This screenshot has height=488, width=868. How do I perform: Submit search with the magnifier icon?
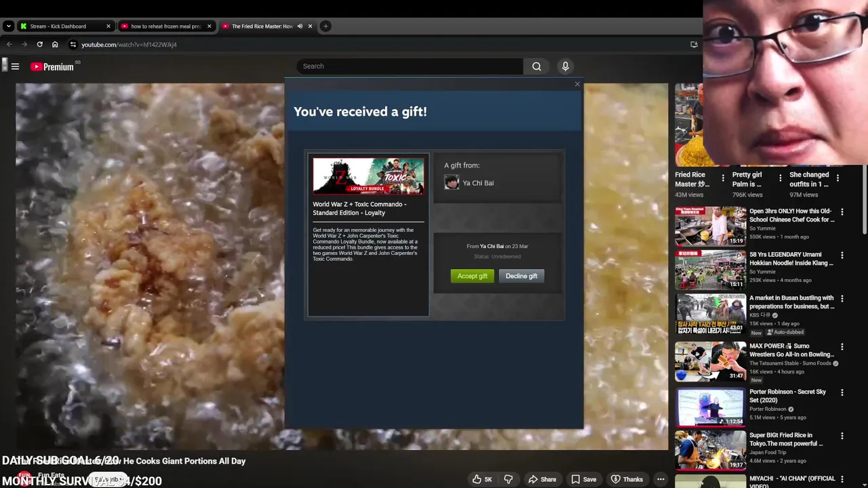pyautogui.click(x=536, y=66)
